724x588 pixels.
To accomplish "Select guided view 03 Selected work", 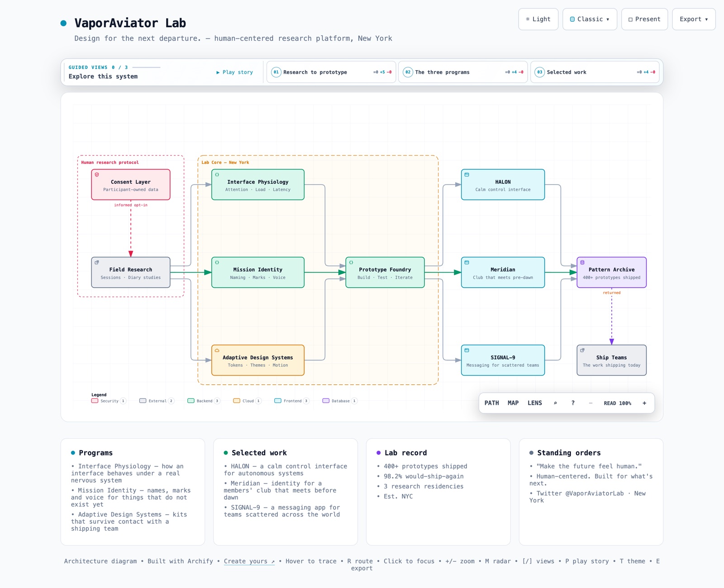I will [x=595, y=72].
